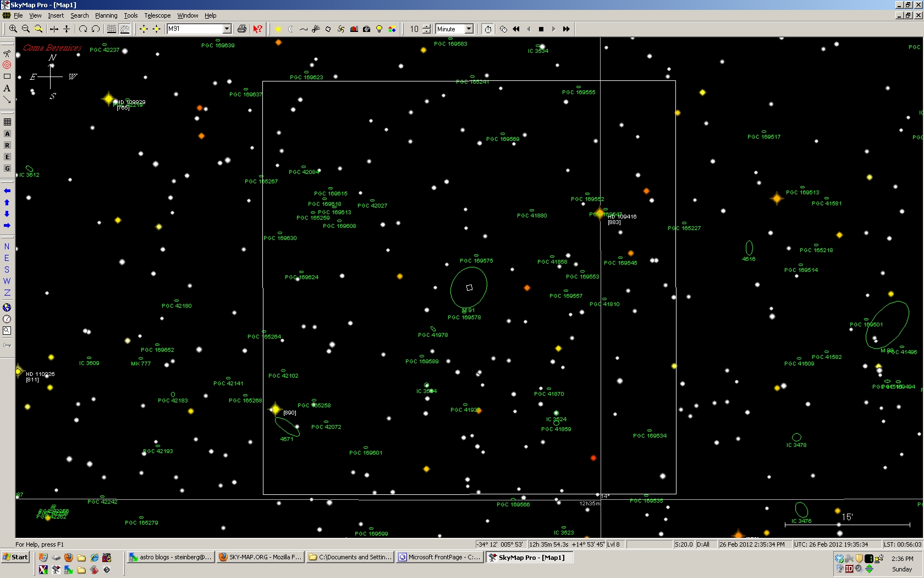
Task: Select the red target circle tool
Action: [x=7, y=64]
